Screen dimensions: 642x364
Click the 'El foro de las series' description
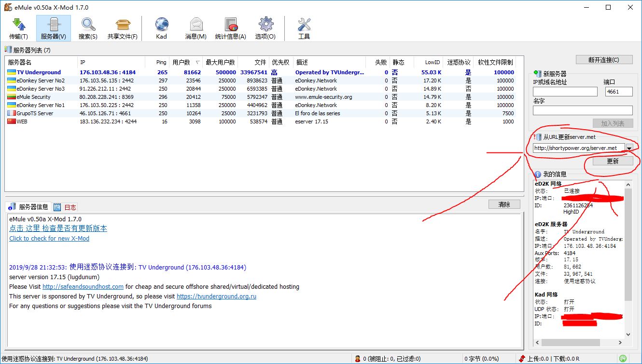point(318,113)
